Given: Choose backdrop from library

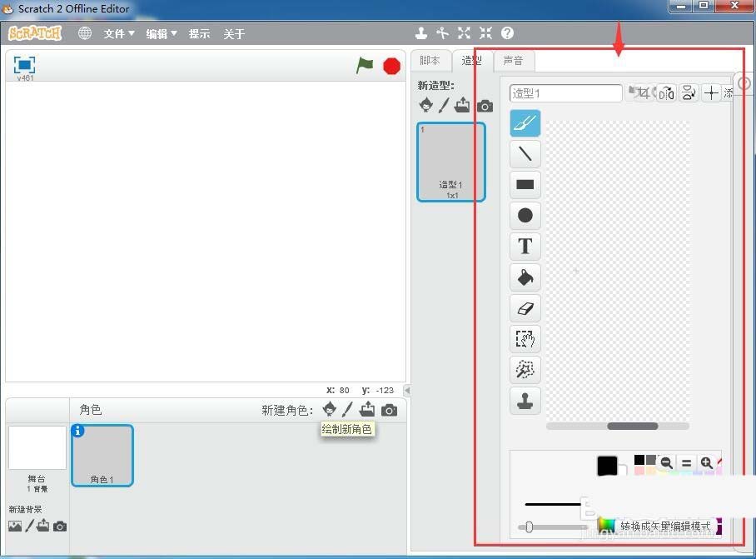Looking at the screenshot, I should click(x=15, y=527).
